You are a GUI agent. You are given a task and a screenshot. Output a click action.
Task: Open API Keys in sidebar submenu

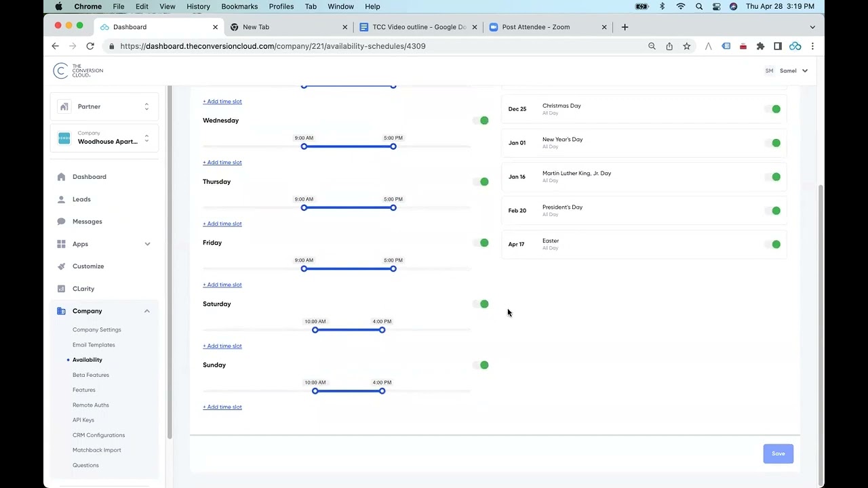(83, 420)
